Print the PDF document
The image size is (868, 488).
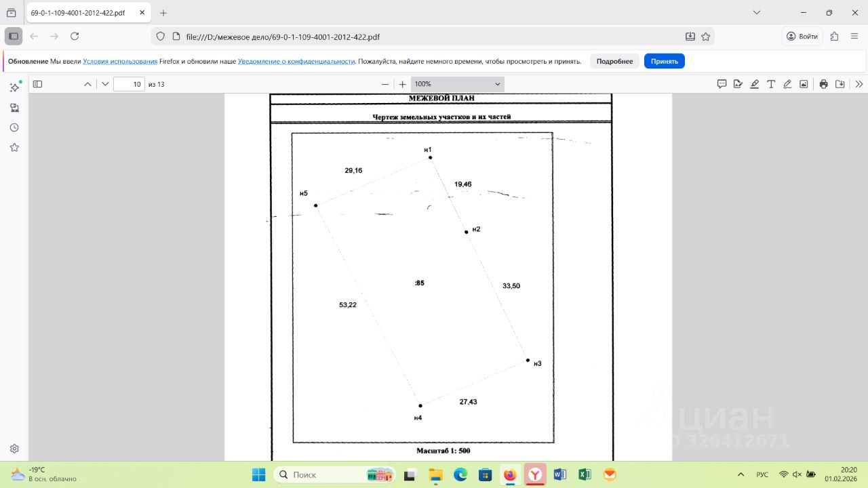click(x=823, y=84)
